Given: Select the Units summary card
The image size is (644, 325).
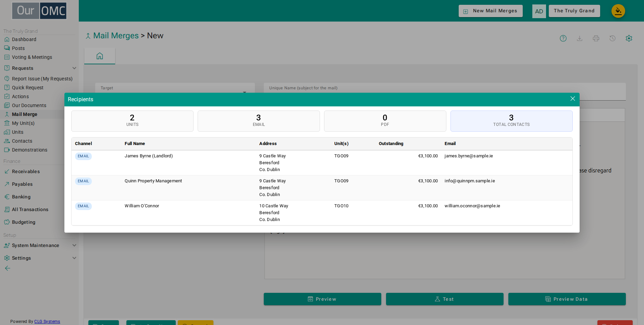Looking at the screenshot, I should [132, 121].
